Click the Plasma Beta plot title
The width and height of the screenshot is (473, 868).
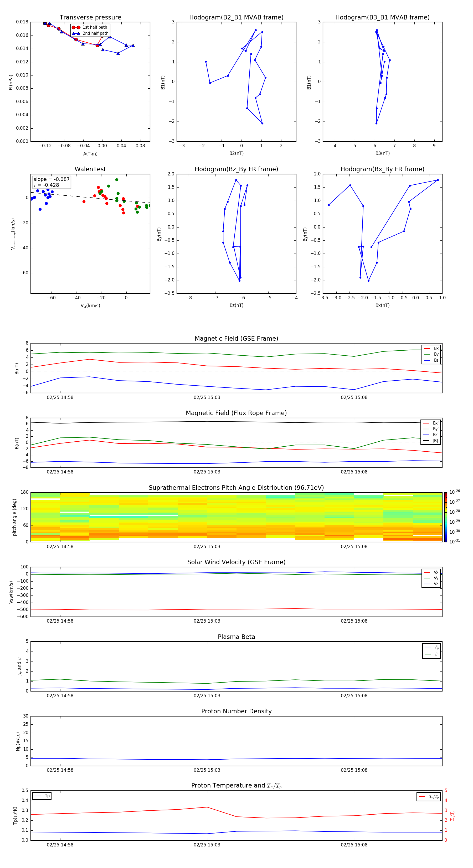tap(236, 637)
